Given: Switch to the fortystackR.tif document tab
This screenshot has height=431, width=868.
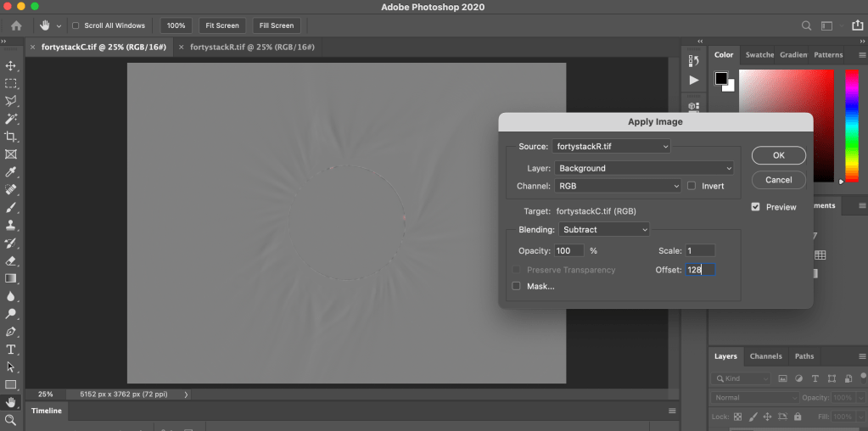Looking at the screenshot, I should 252,48.
